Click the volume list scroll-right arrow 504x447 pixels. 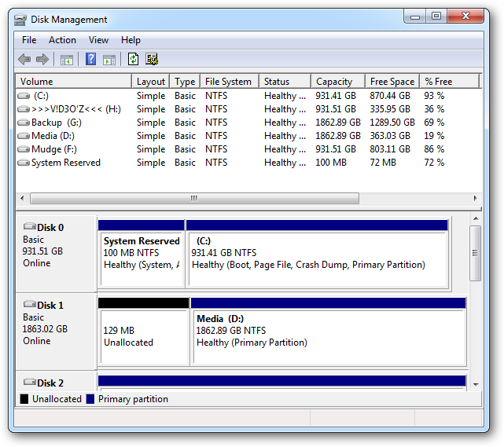476,198
